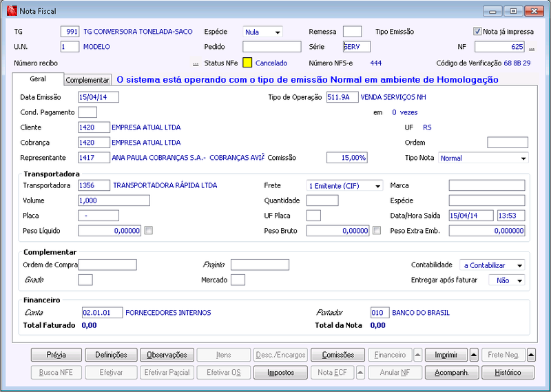Viewport: 551px width, 392px height.
Task: Click the Anular NF button
Action: click(x=395, y=373)
